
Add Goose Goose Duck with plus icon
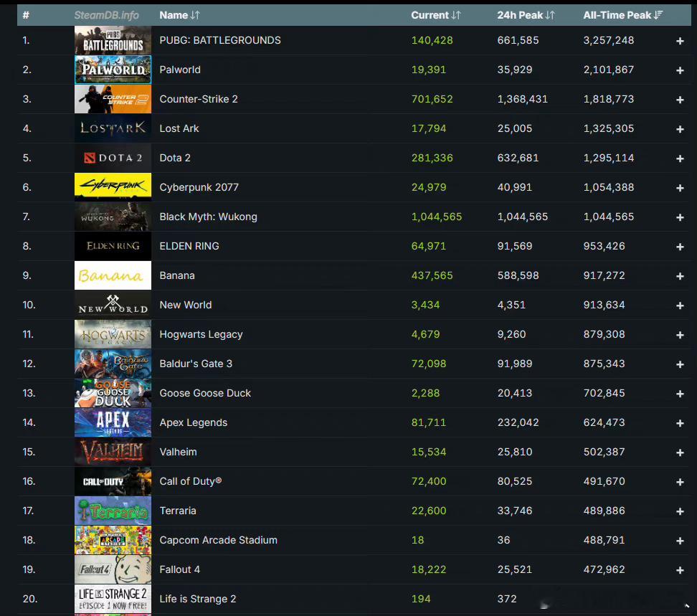tap(680, 394)
